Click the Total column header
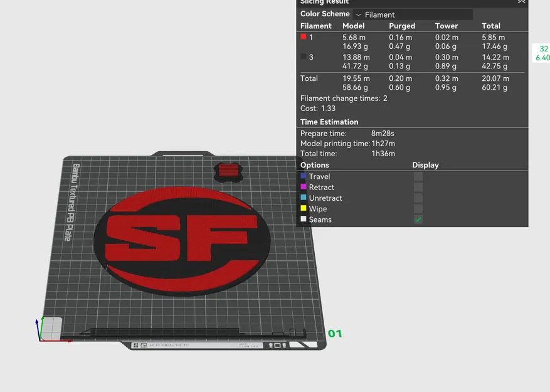The height and width of the screenshot is (392, 550). click(490, 26)
